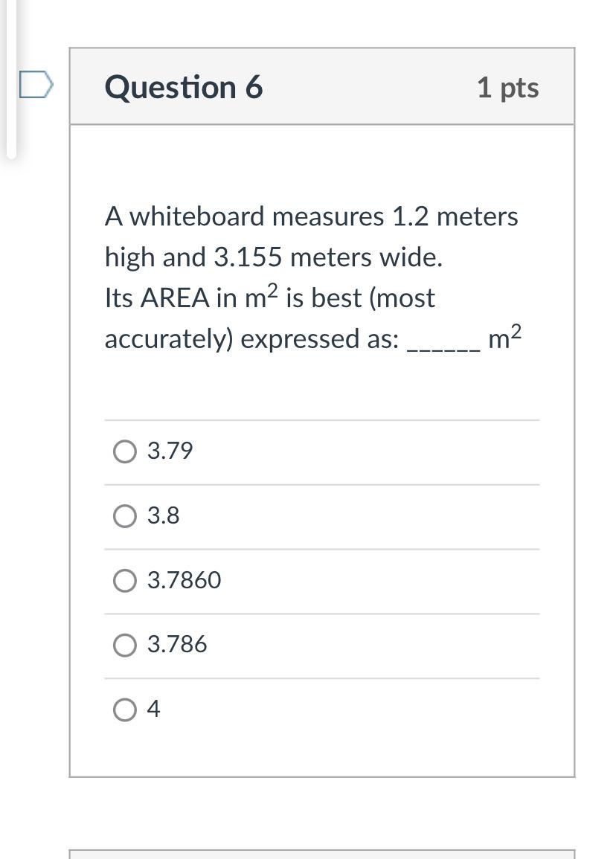Screen dimensions: 616x859
Task: Click the blank line before m²
Action: [444, 342]
